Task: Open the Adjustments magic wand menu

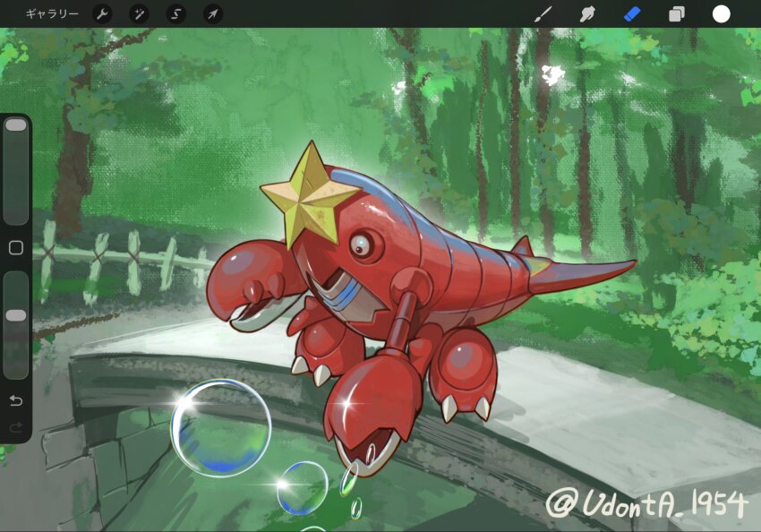Action: pos(140,14)
